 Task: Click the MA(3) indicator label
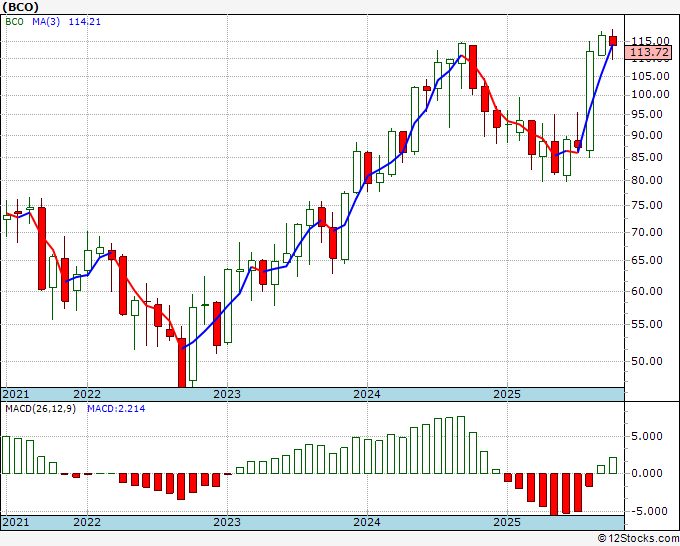(x=46, y=21)
